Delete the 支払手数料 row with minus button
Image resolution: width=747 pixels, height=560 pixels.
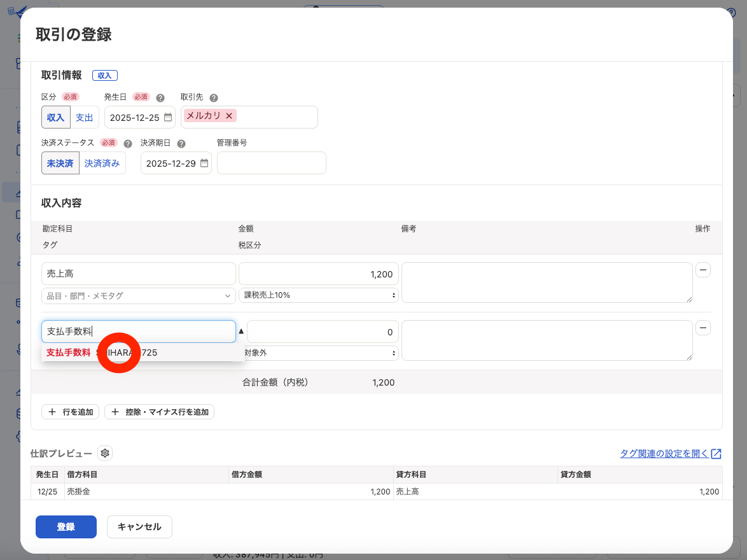tap(703, 328)
